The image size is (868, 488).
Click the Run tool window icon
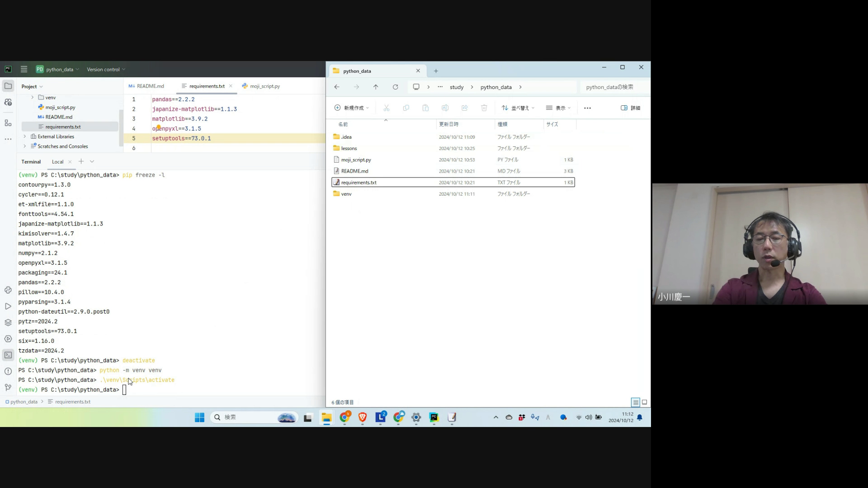click(x=8, y=306)
